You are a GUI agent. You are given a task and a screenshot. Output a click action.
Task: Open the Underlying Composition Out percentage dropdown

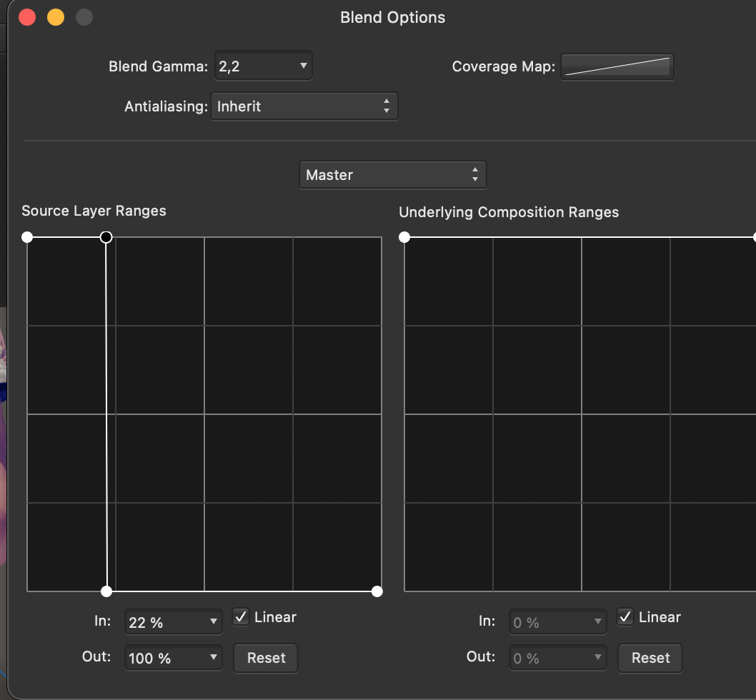point(557,657)
